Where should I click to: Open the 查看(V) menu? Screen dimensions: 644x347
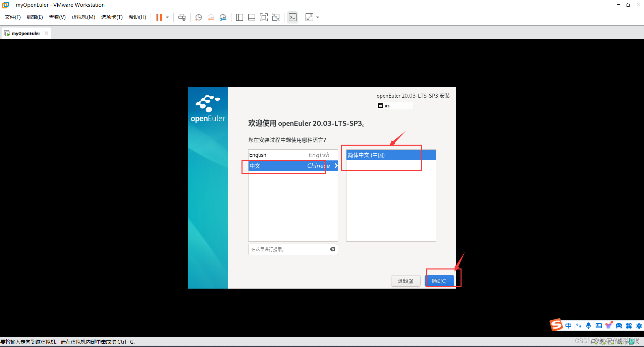57,17
